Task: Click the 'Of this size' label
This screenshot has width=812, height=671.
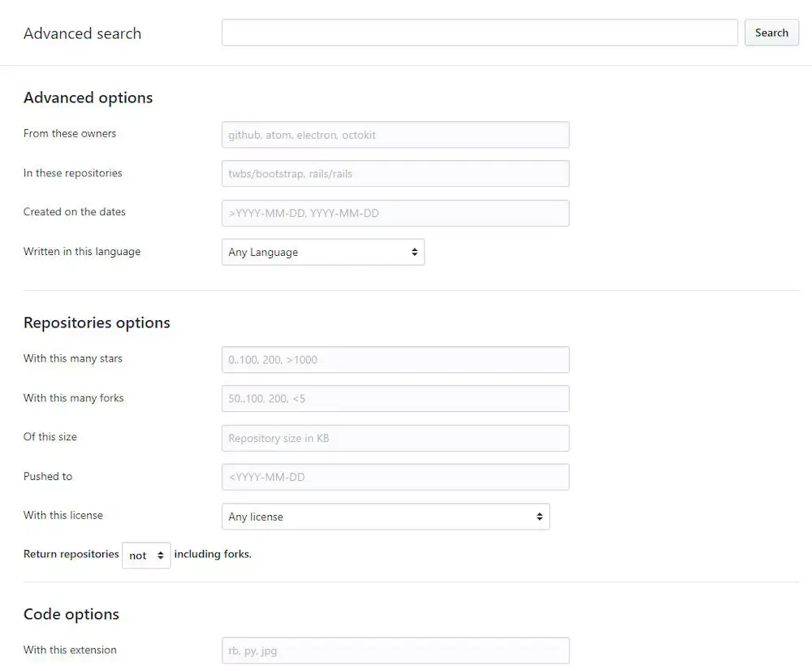Action: 50,437
